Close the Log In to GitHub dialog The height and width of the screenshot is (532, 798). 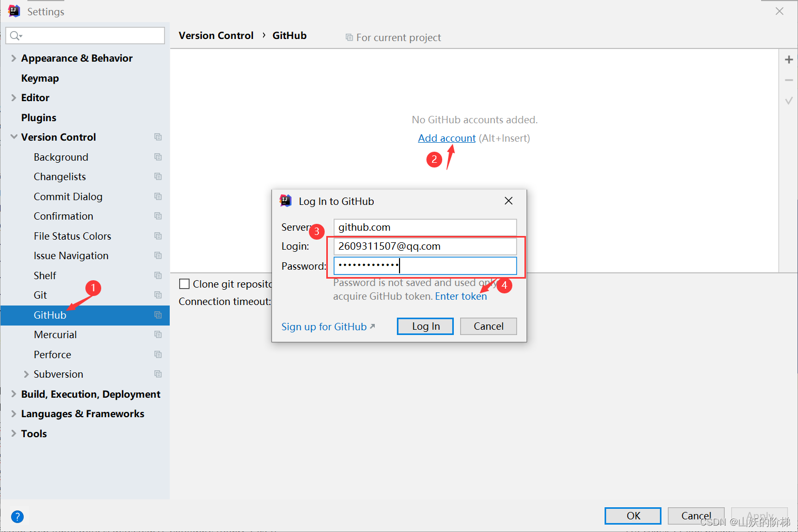click(x=509, y=201)
